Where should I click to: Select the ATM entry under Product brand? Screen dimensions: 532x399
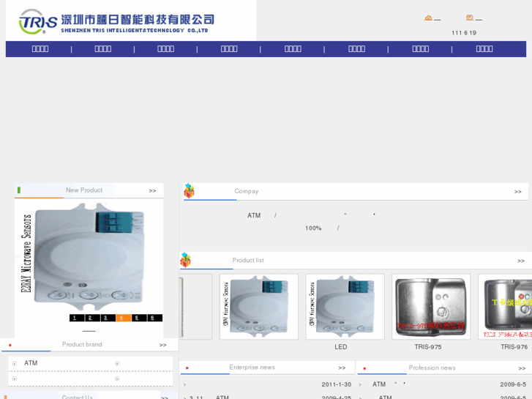[x=31, y=363]
